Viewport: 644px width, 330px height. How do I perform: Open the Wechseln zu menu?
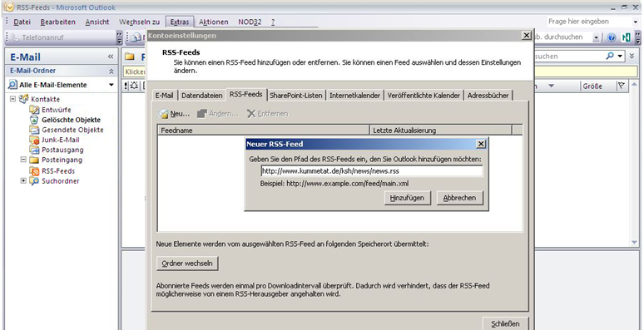click(139, 22)
